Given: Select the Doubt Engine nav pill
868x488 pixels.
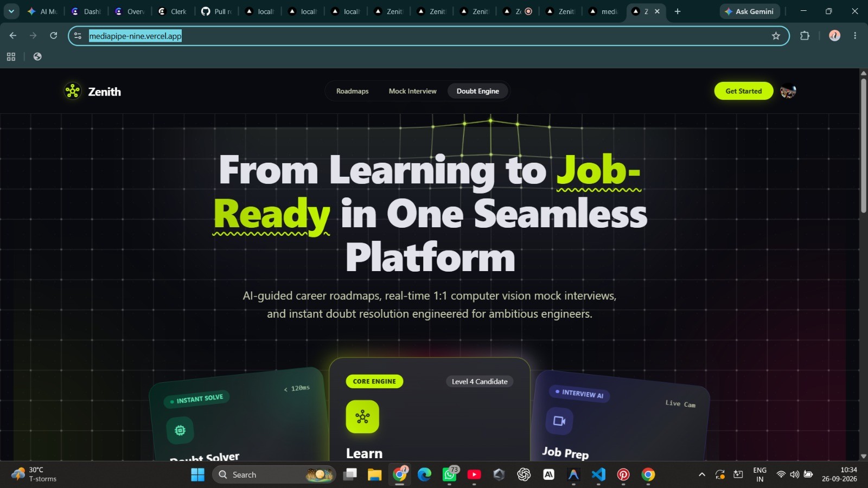Looking at the screenshot, I should click(477, 91).
